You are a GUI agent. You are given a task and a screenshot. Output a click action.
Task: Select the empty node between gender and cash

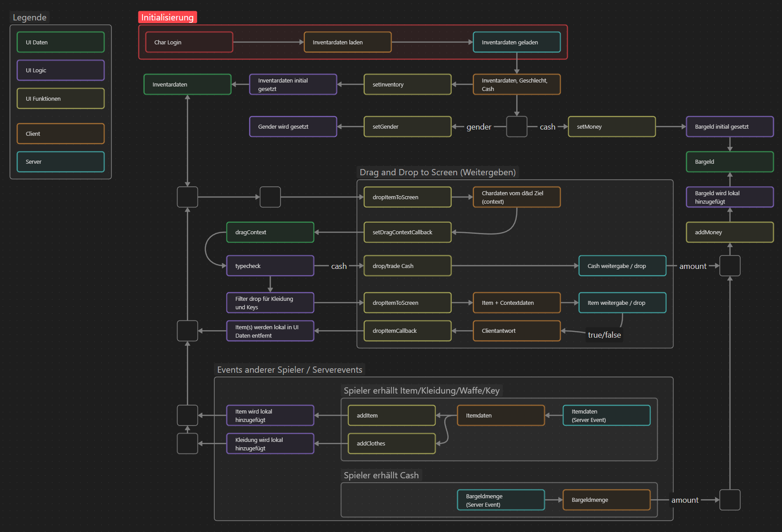point(517,126)
